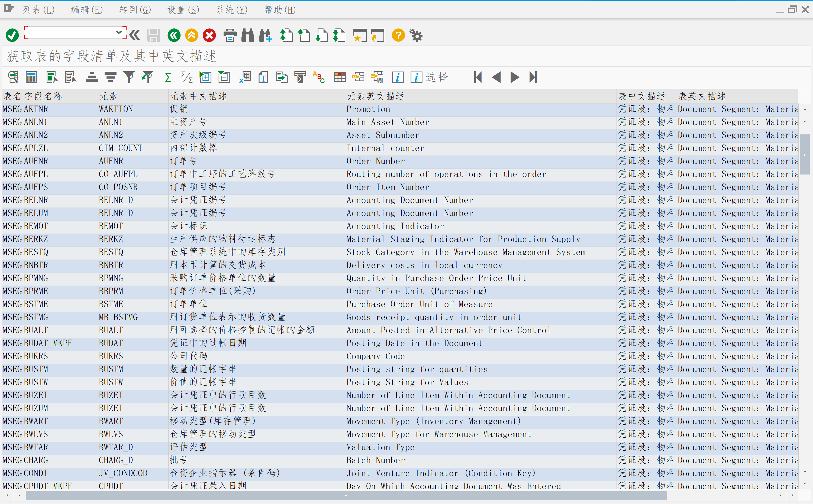The height and width of the screenshot is (504, 813).
Task: Expand the command field dropdown
Action: tap(119, 32)
